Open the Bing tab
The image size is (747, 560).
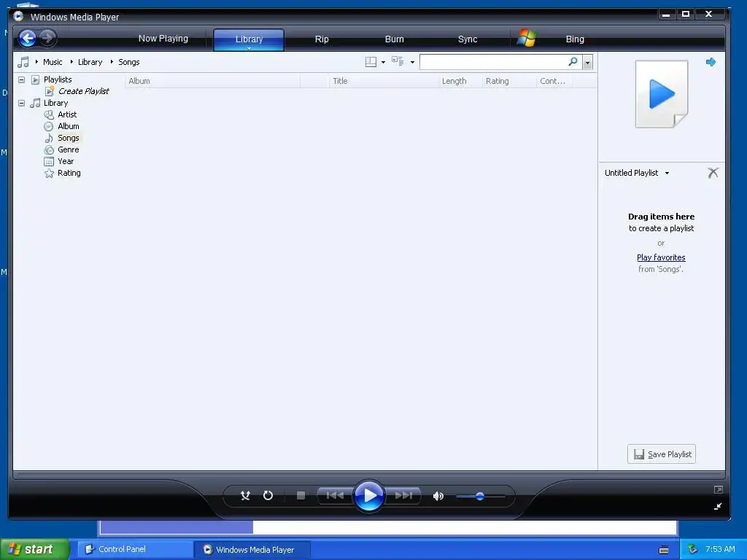pyautogui.click(x=575, y=39)
